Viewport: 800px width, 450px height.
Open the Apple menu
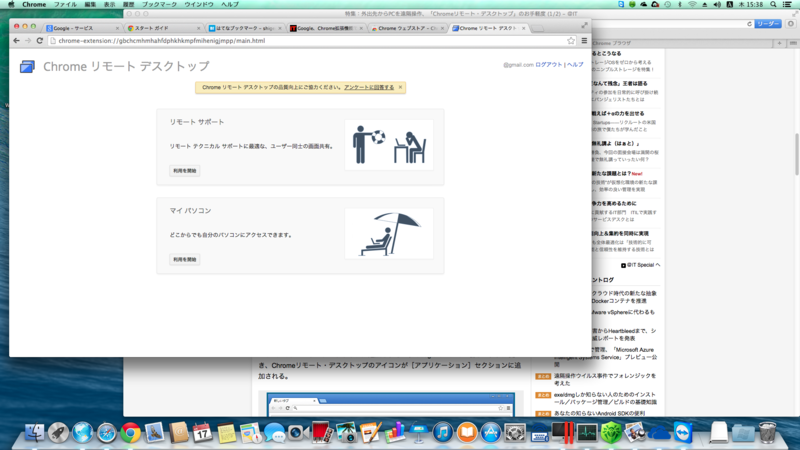click(11, 4)
